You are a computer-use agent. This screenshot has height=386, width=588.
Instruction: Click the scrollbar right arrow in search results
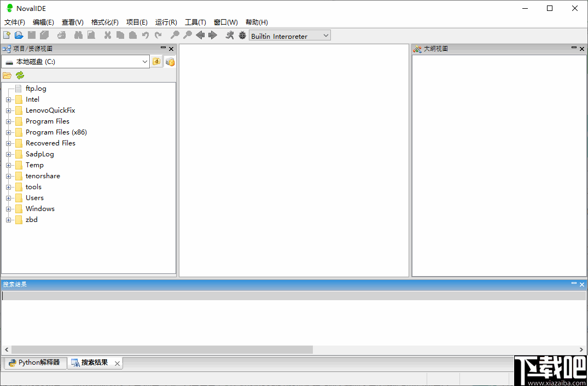click(x=581, y=349)
